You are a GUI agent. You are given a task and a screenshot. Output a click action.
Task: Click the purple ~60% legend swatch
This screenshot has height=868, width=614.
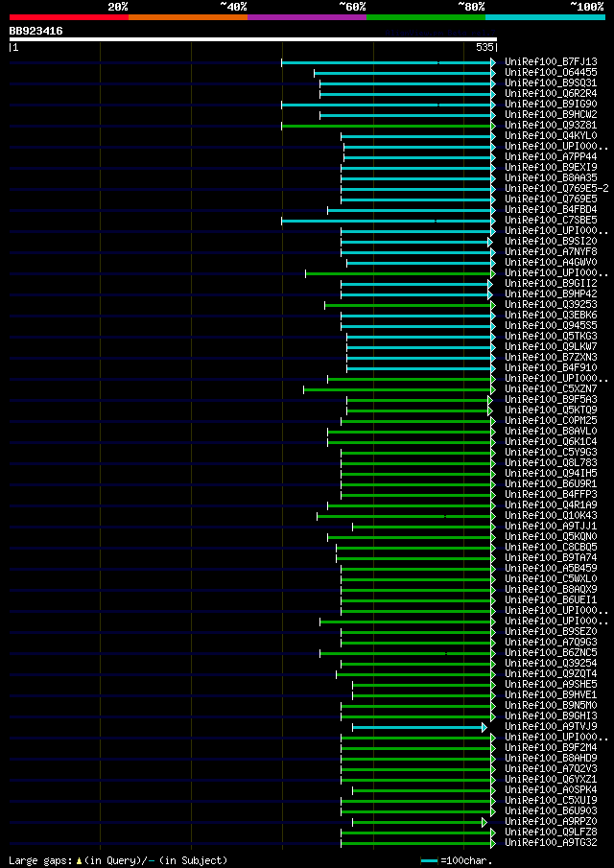pos(307,17)
